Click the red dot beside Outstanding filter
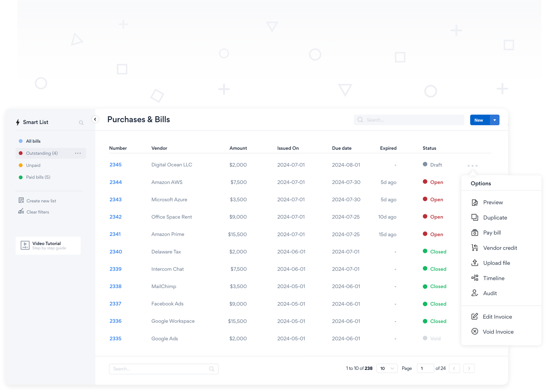This screenshot has height=392, width=546. [x=21, y=153]
